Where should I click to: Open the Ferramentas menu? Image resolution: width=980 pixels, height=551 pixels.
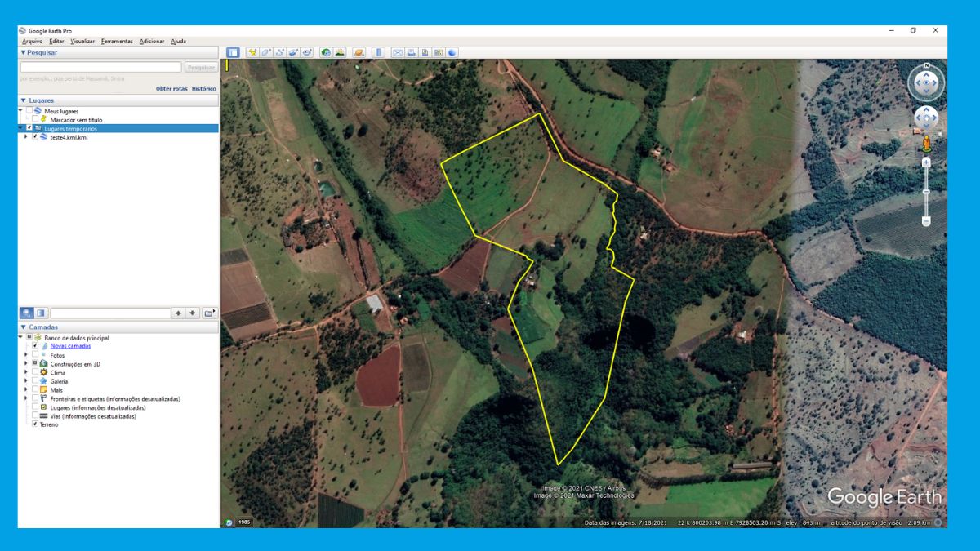(117, 41)
